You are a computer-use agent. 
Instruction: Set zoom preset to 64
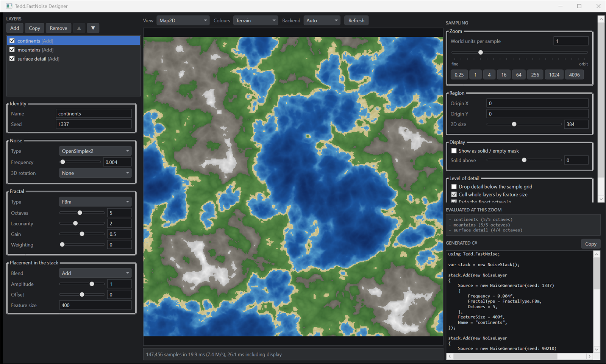pos(519,75)
